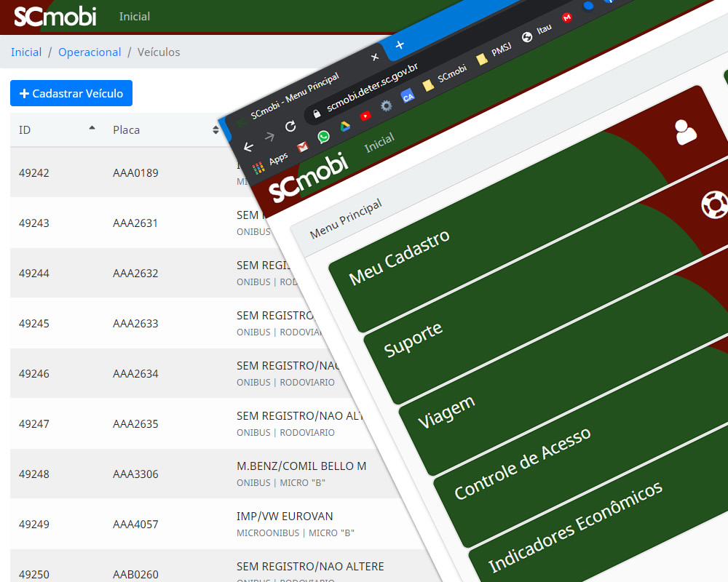Image resolution: width=728 pixels, height=582 pixels.
Task: Open a new browser tab
Action: pos(399,45)
